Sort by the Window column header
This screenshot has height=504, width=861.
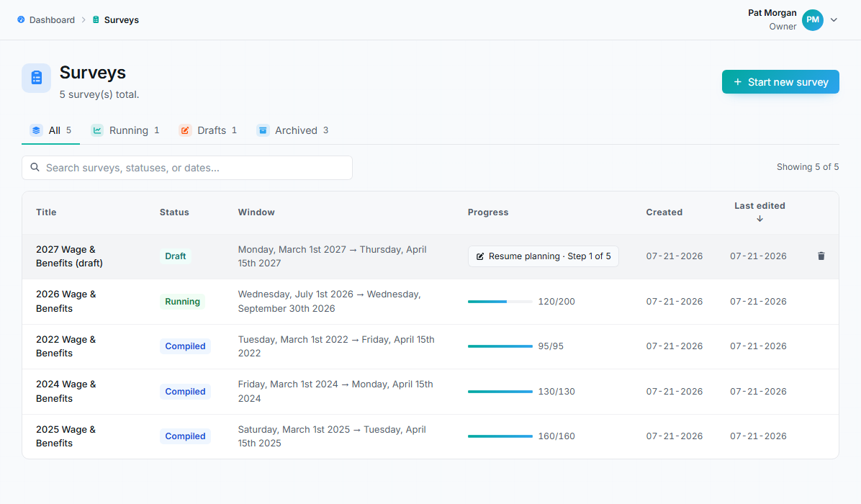[x=256, y=212]
